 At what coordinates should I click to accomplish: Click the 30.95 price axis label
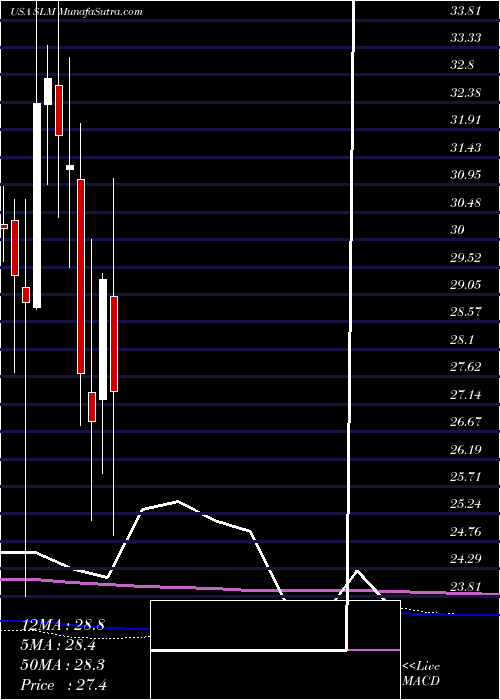(466, 175)
